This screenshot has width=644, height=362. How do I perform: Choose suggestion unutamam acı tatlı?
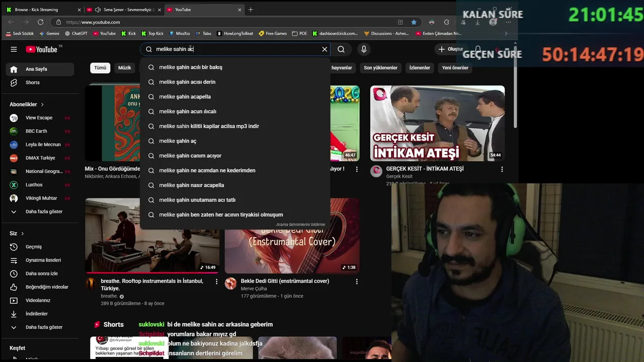235,200
